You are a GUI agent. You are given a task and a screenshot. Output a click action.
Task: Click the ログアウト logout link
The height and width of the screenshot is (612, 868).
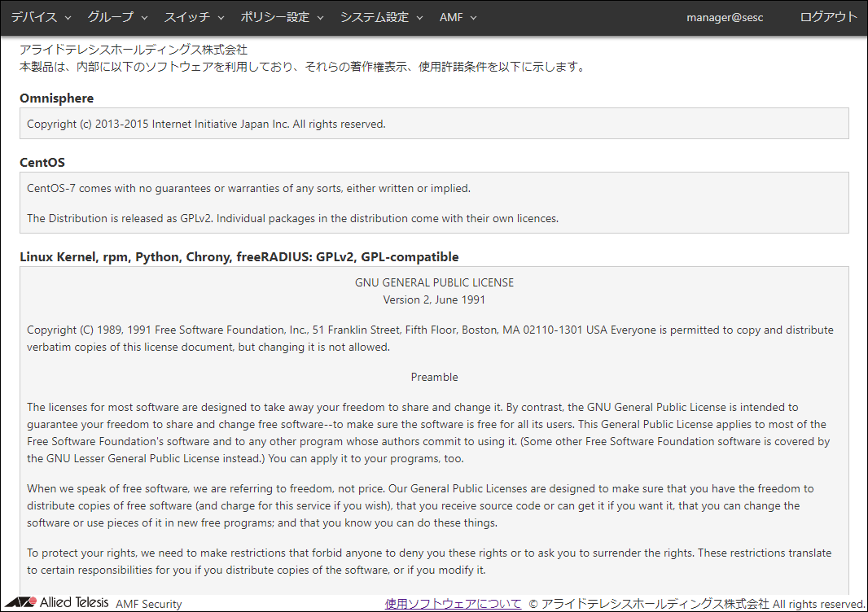point(828,17)
